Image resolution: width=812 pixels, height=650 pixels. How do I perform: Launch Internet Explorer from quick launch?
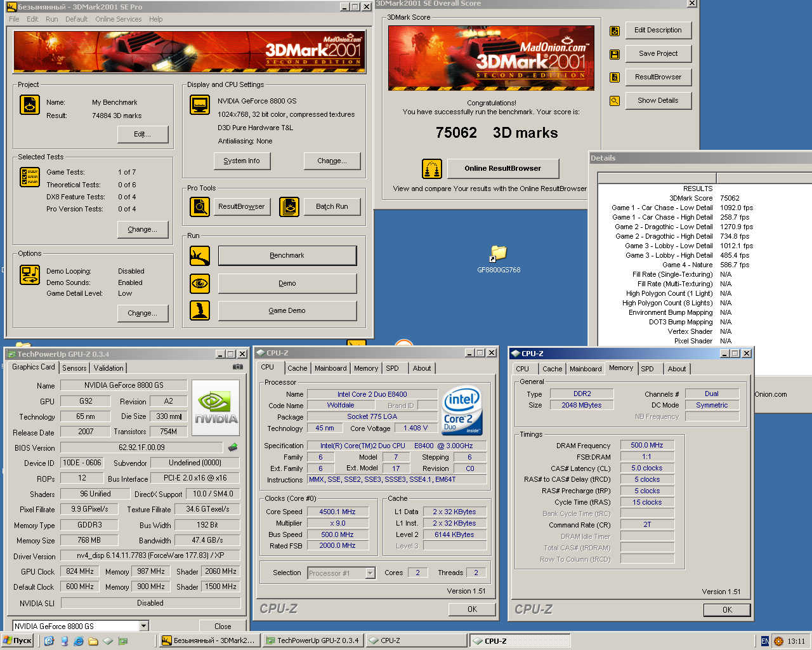[x=79, y=641]
